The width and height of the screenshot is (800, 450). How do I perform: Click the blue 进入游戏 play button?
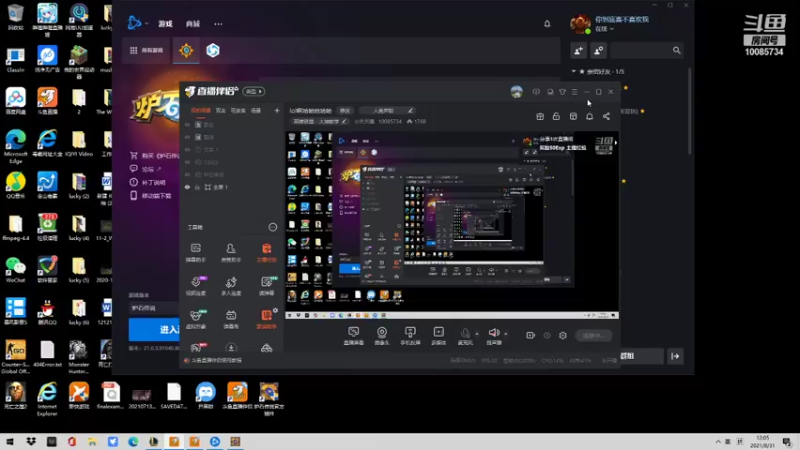point(155,330)
